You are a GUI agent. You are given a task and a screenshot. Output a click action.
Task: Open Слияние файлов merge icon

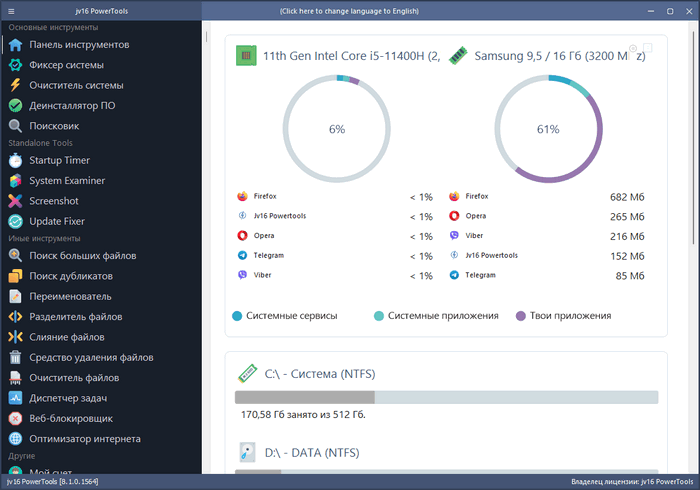coord(16,337)
